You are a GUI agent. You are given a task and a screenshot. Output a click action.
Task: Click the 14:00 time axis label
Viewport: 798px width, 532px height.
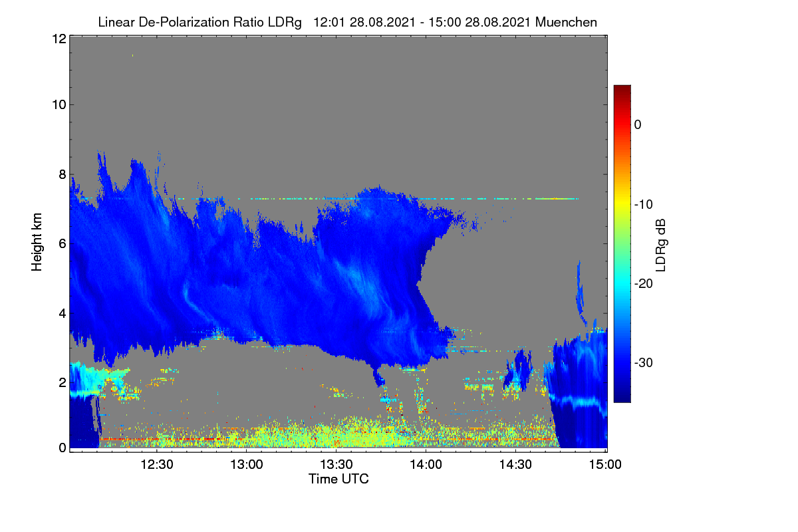[426, 465]
